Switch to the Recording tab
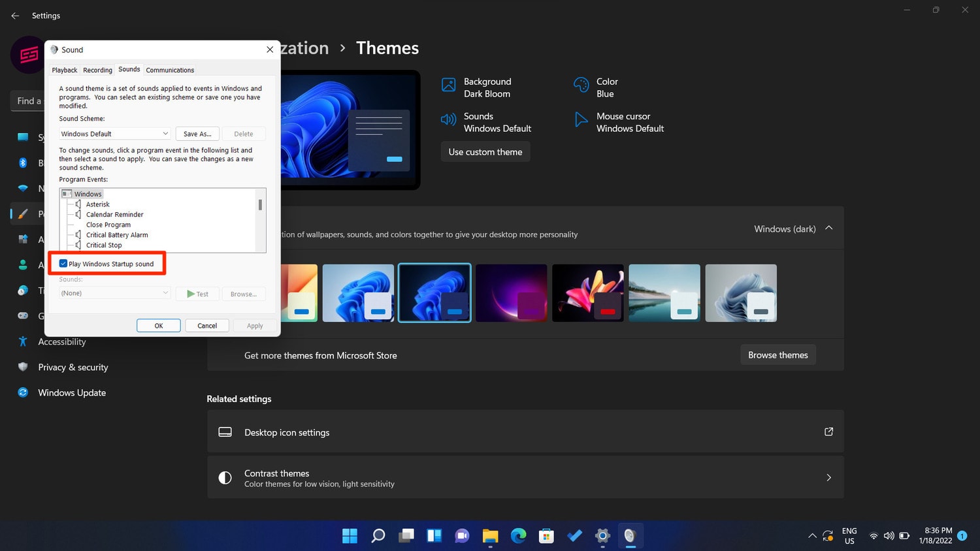 coord(97,70)
